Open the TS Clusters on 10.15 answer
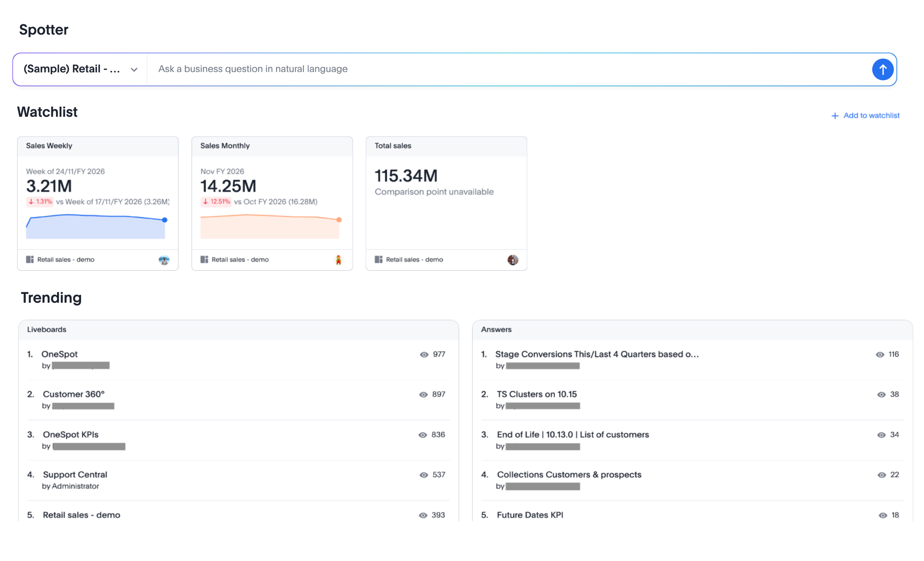Image resolution: width=924 pixels, height=561 pixels. [537, 394]
